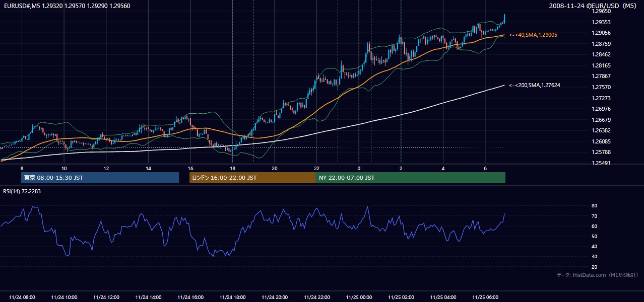644x302 pixels.
Task: Click the 50 level on RSI scale
Action: click(595, 236)
